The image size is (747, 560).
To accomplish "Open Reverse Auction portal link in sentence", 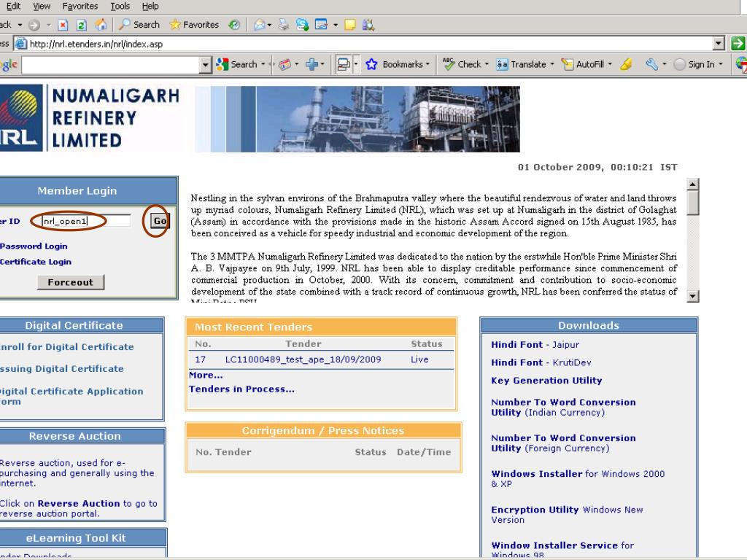I will coord(79,503).
